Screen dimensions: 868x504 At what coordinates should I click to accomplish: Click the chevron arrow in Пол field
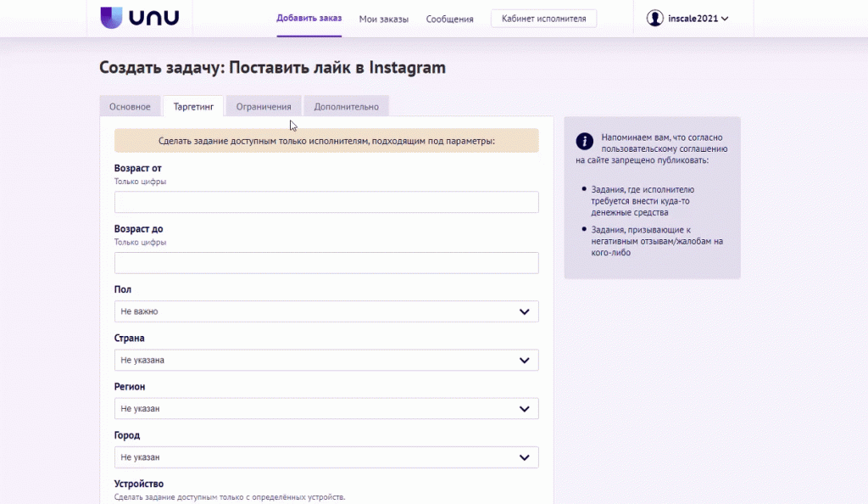click(x=524, y=312)
